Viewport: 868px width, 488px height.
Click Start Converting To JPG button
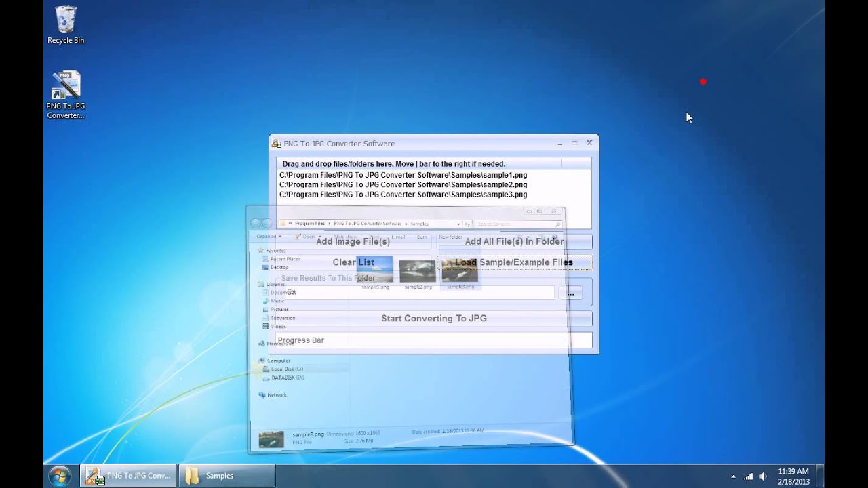pyautogui.click(x=434, y=318)
